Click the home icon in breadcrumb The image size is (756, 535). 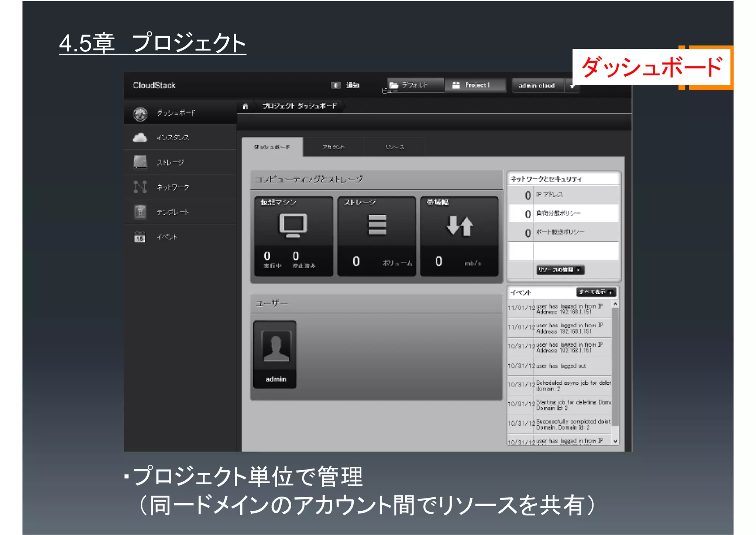245,106
